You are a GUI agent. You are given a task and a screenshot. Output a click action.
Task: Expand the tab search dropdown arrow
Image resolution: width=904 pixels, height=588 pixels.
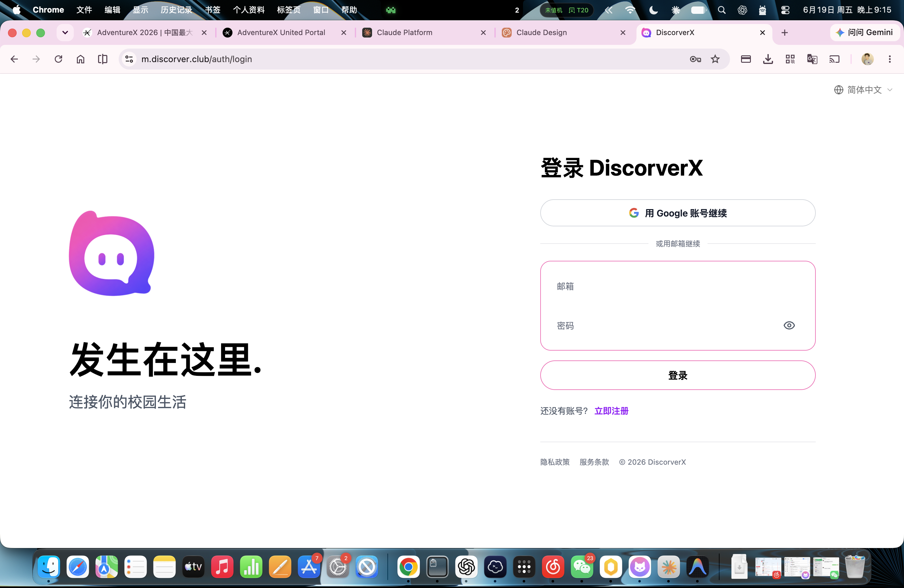65,33
